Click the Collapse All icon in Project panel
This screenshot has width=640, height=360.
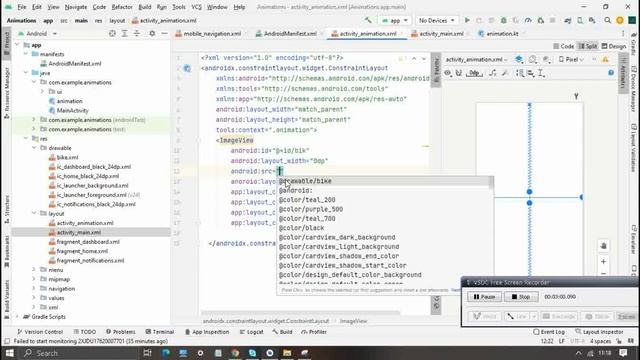click(x=137, y=33)
